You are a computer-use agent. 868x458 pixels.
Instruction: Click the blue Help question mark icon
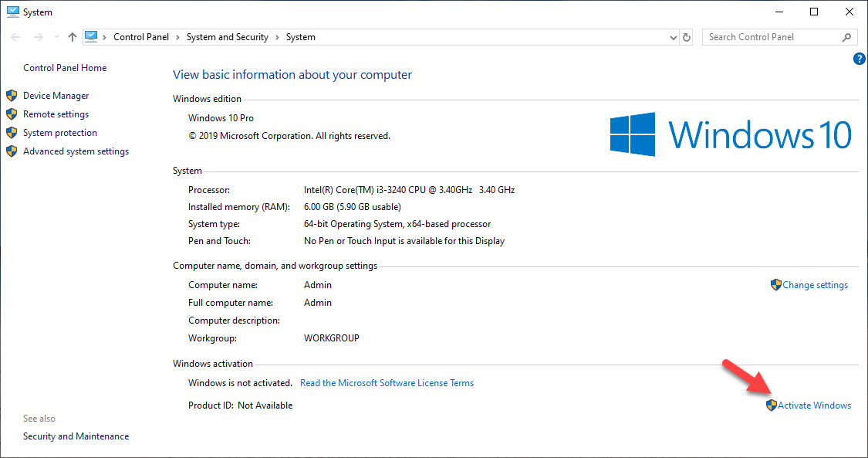click(859, 58)
